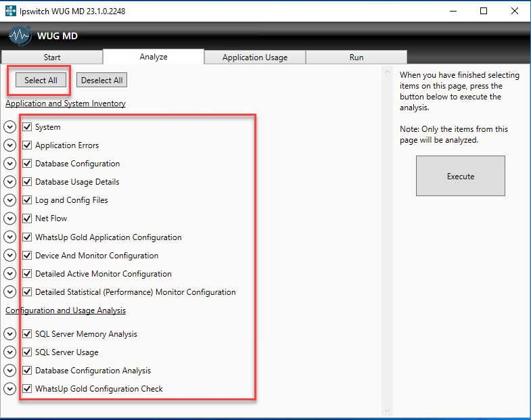Uncheck the SQL Server Usage checkbox
Image resolution: width=531 pixels, height=420 pixels.
27,352
